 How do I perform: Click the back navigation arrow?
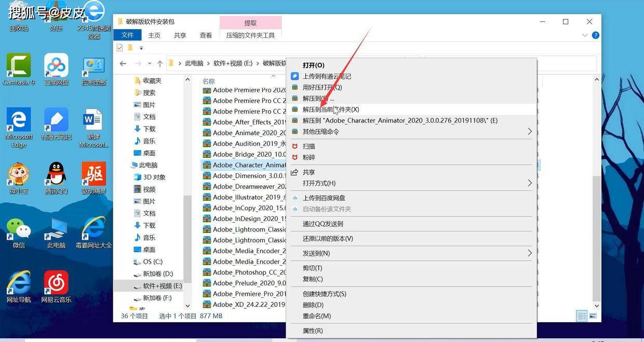click(x=123, y=63)
